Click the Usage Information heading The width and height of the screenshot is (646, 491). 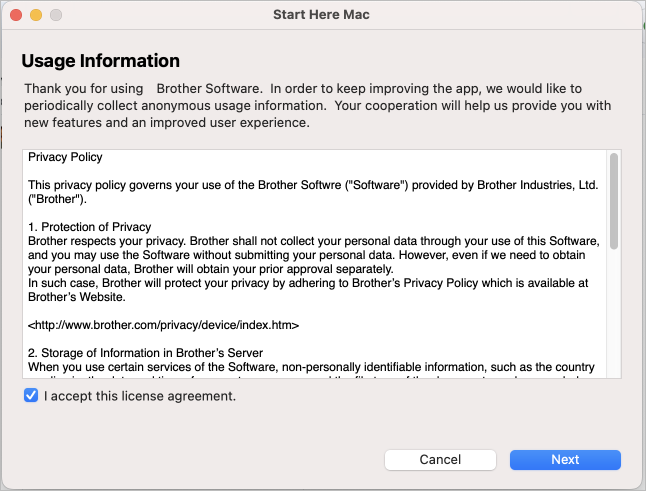point(101,61)
